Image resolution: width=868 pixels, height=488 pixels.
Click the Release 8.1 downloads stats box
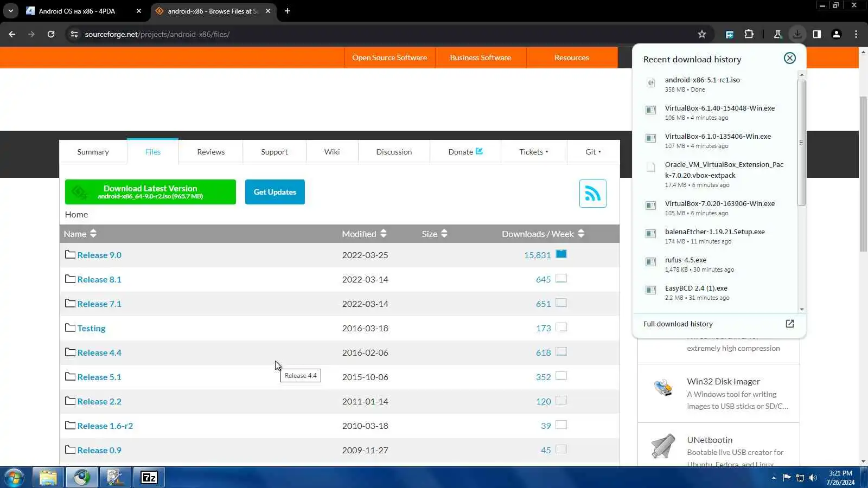coord(561,278)
